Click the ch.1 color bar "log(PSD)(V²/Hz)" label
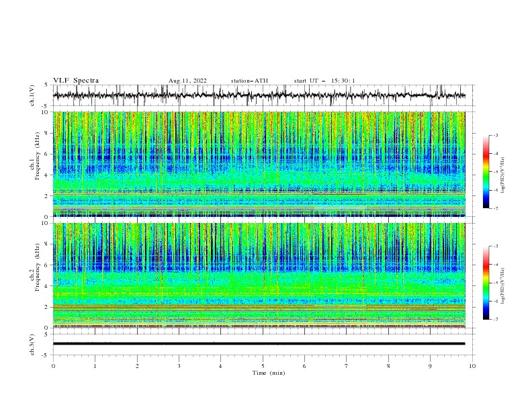The height and width of the screenshot is (411, 532). pos(503,175)
